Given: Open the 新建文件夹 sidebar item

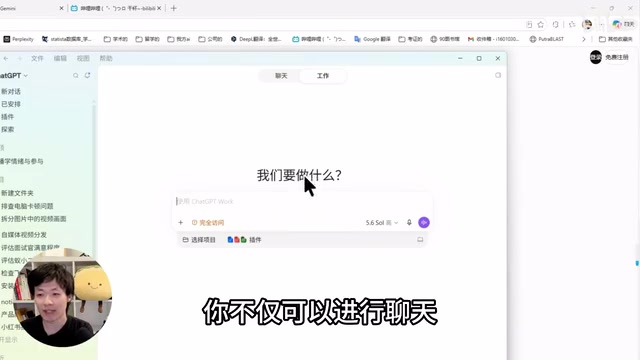Looking at the screenshot, I should [x=17, y=193].
